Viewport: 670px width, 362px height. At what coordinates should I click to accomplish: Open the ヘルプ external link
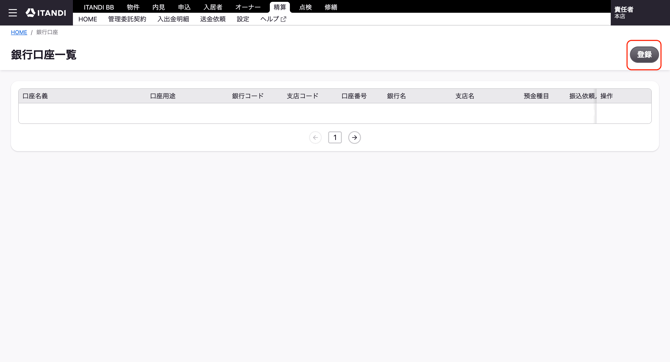point(273,19)
